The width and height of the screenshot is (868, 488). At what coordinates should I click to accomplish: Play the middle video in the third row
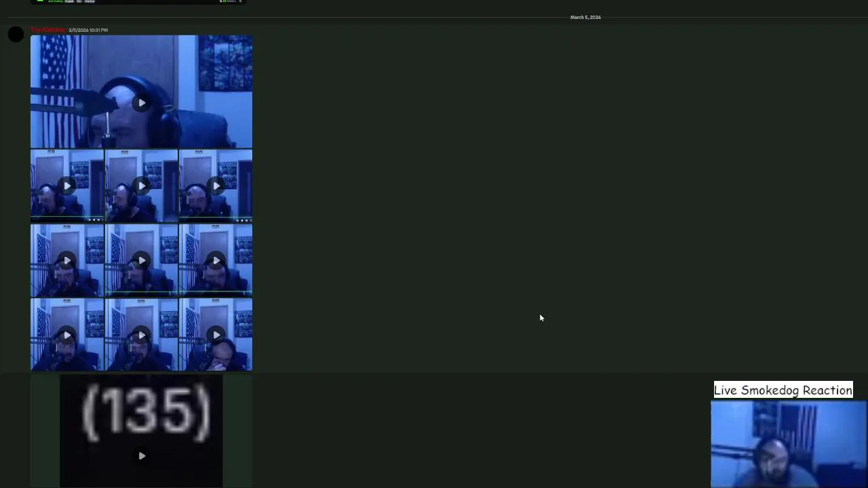coord(141,260)
